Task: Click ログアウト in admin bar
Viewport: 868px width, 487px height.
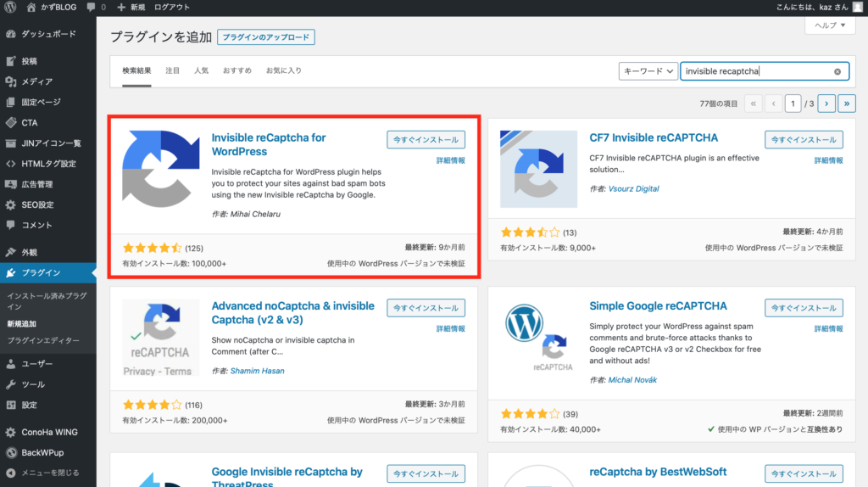Action: (x=171, y=7)
